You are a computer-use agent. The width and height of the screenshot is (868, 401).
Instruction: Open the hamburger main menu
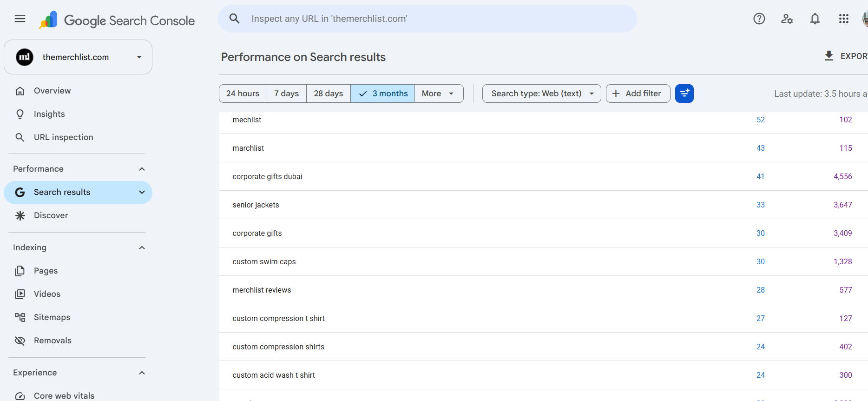point(20,19)
